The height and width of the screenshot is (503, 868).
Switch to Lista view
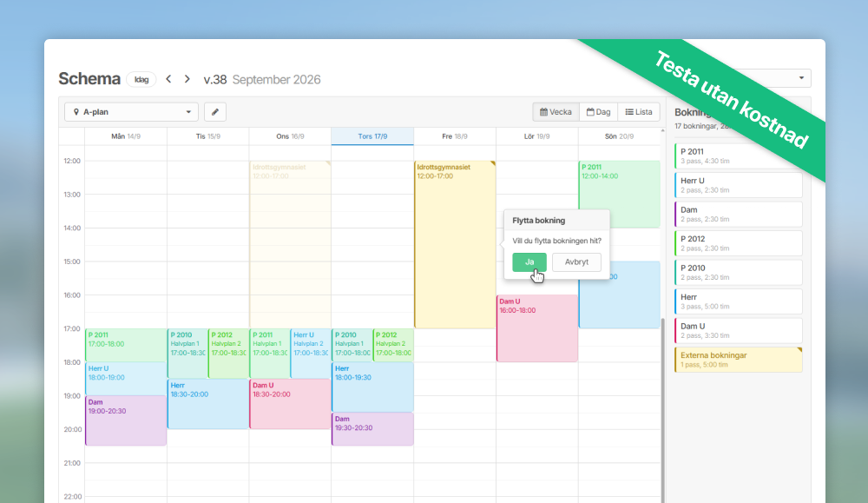click(x=639, y=112)
